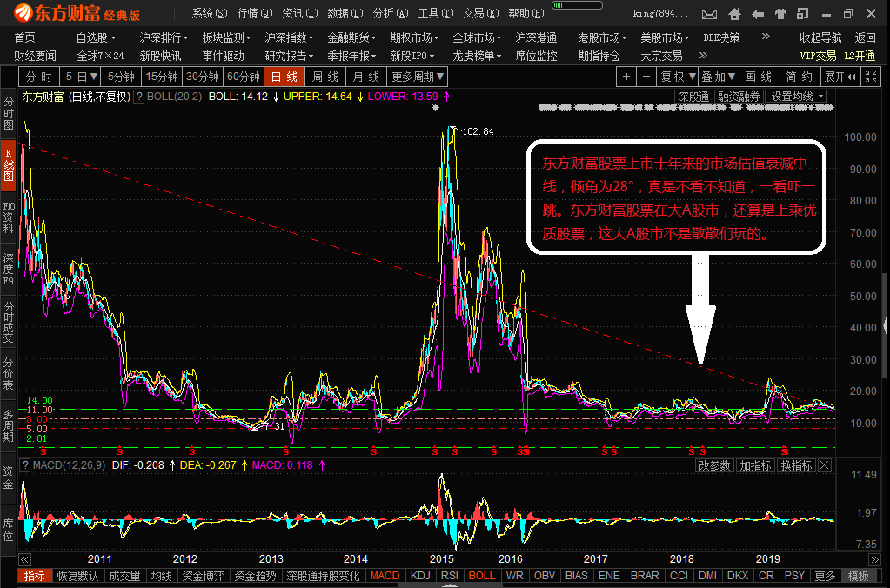Toggle 融资融券 overlay button
The image size is (890, 588).
739,97
